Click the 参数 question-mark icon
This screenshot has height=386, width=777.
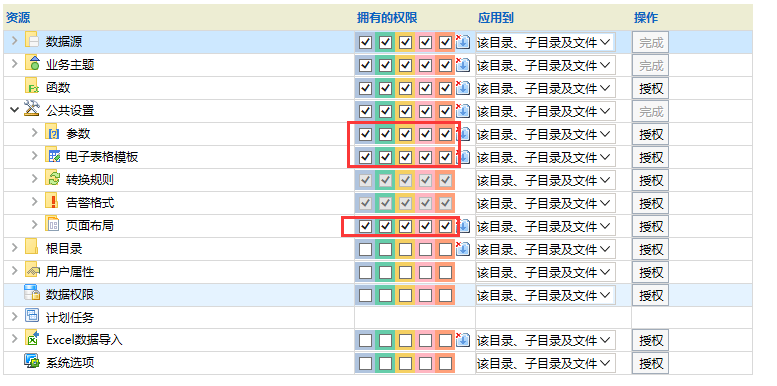pyautogui.click(x=53, y=132)
